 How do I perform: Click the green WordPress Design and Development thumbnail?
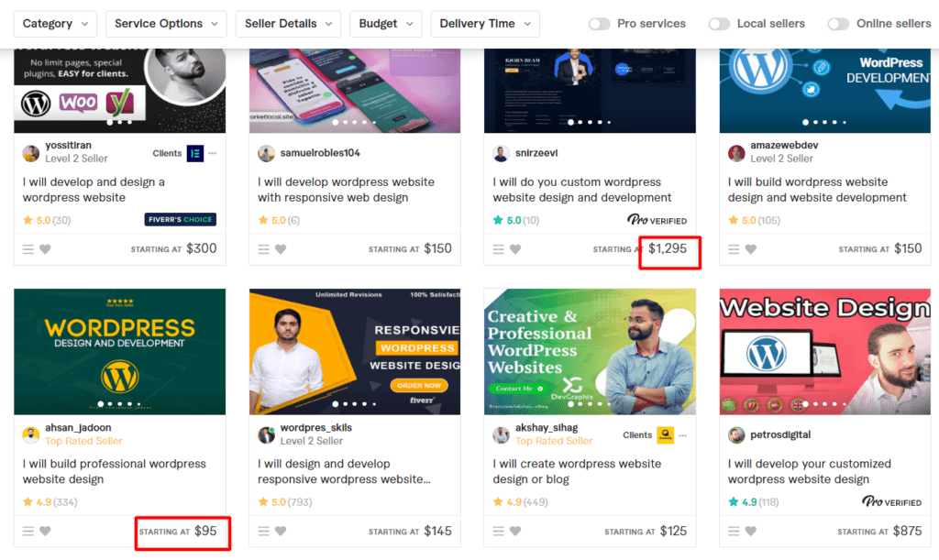click(120, 352)
